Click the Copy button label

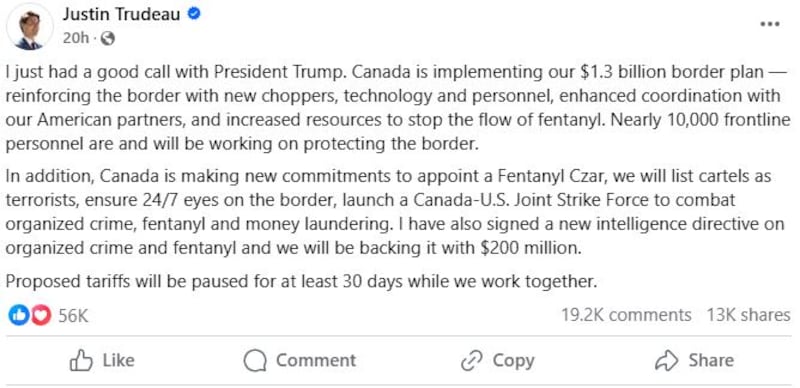click(514, 361)
